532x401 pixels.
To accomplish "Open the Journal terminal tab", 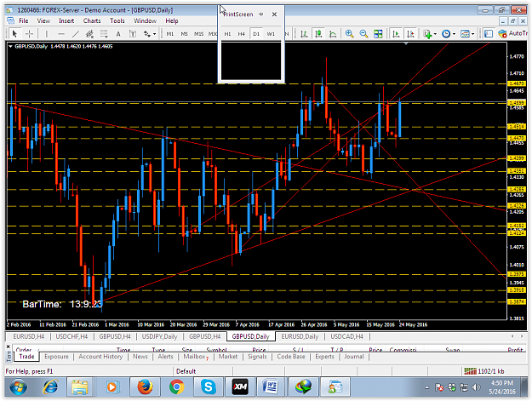I will [354, 357].
